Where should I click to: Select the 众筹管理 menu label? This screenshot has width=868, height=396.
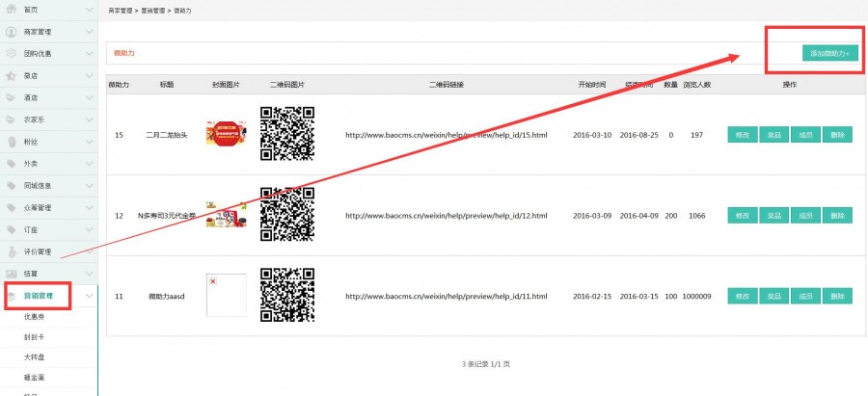tap(38, 207)
